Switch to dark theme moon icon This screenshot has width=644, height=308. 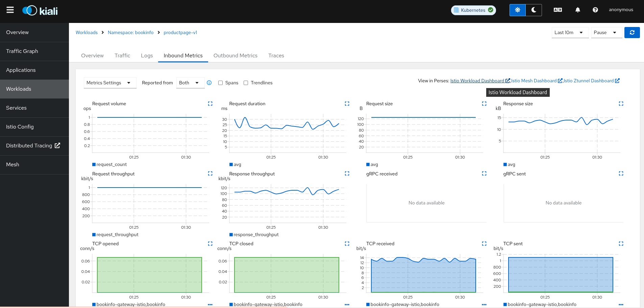(x=534, y=10)
